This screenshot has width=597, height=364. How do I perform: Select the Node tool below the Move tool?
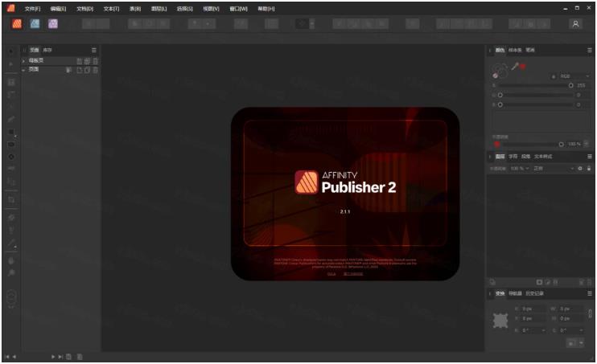coord(11,64)
